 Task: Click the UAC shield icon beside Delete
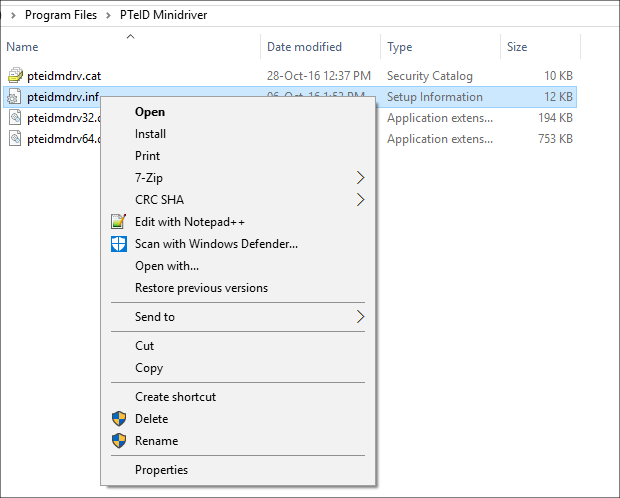(x=119, y=419)
